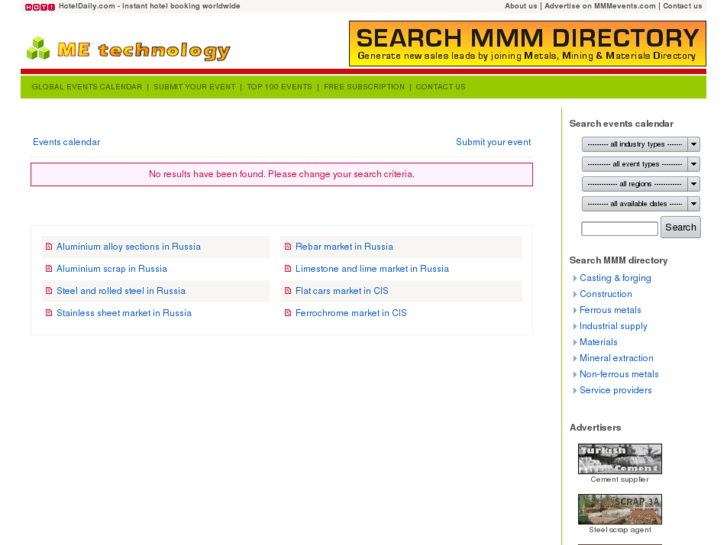Click the document icon beside Ferrochrome market in CIS
Viewport: 727px width, 545px height.
point(288,313)
